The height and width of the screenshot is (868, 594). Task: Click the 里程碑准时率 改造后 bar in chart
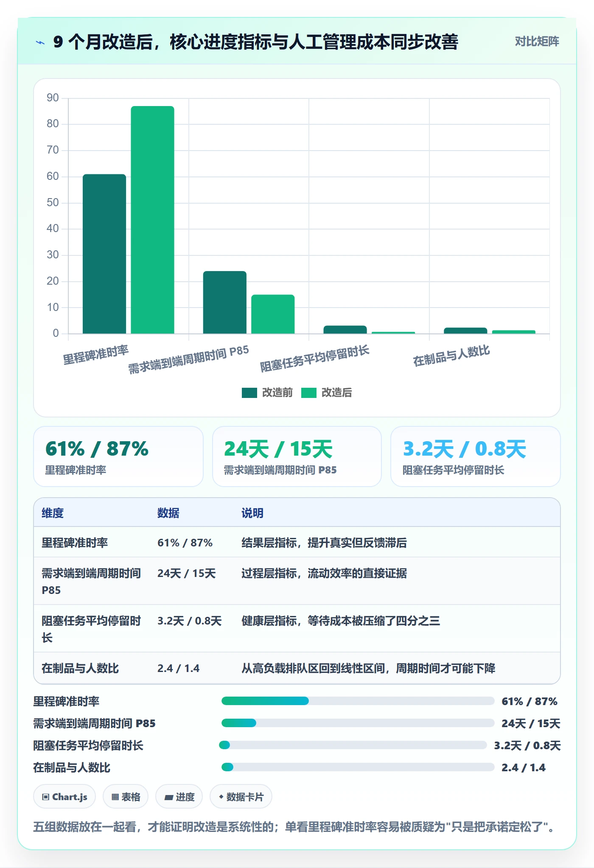152,220
